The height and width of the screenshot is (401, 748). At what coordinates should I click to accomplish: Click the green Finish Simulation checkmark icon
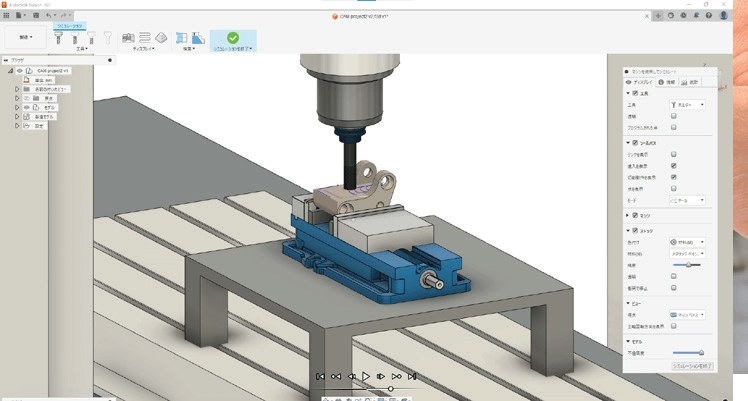(232, 37)
